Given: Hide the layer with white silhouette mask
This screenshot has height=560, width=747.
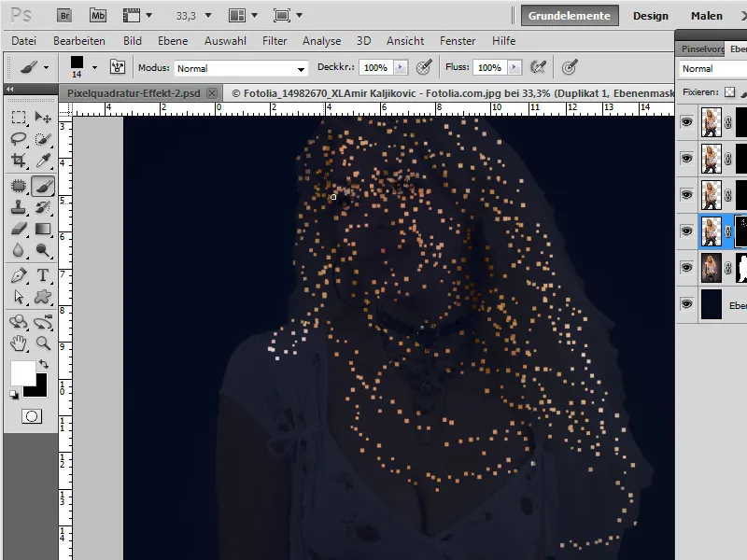Looking at the screenshot, I should point(686,267).
